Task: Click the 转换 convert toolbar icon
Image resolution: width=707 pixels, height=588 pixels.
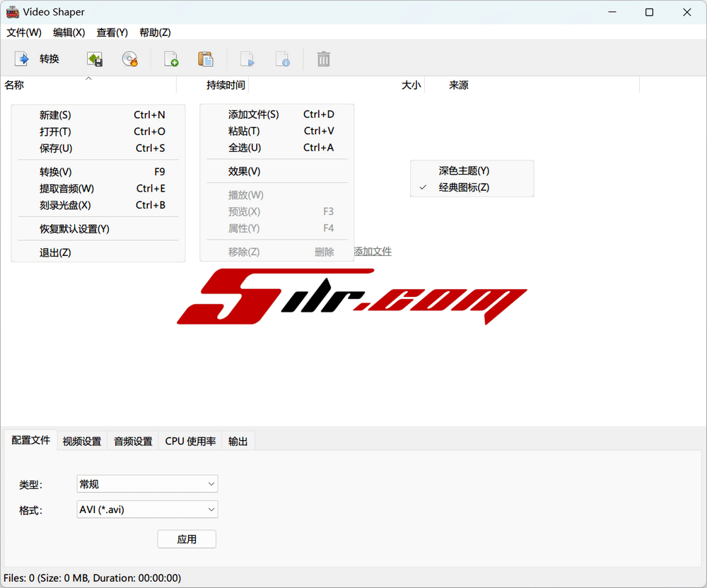Action: coord(23,59)
